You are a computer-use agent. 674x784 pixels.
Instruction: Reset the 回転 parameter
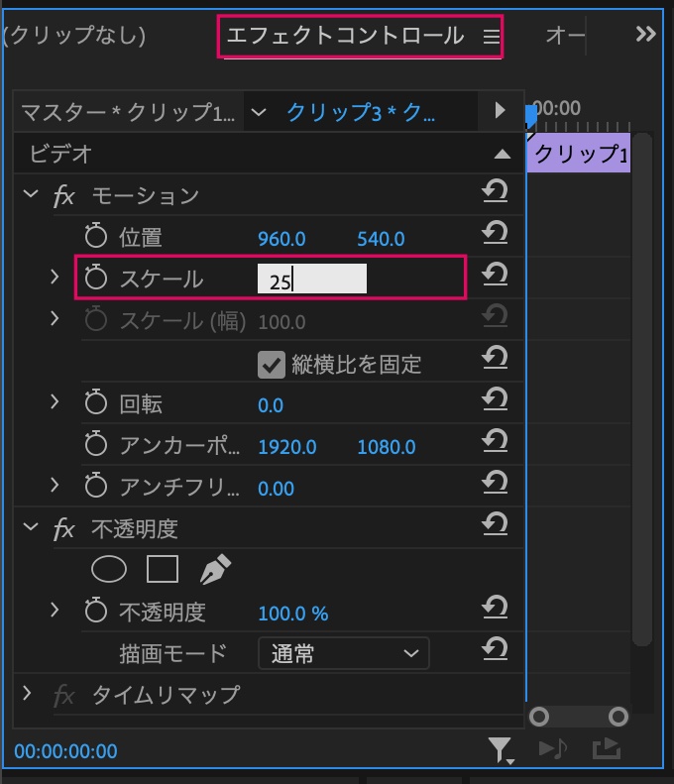(495, 399)
